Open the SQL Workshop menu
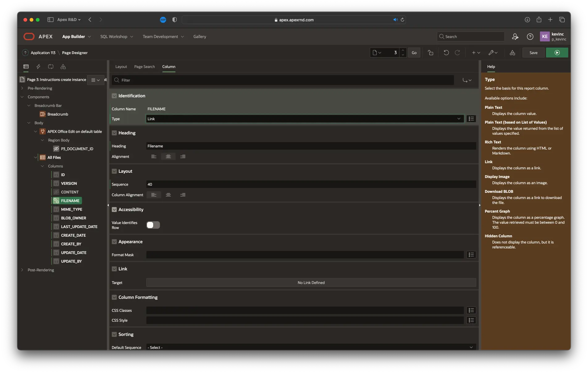The width and height of the screenshot is (588, 373). (x=117, y=36)
